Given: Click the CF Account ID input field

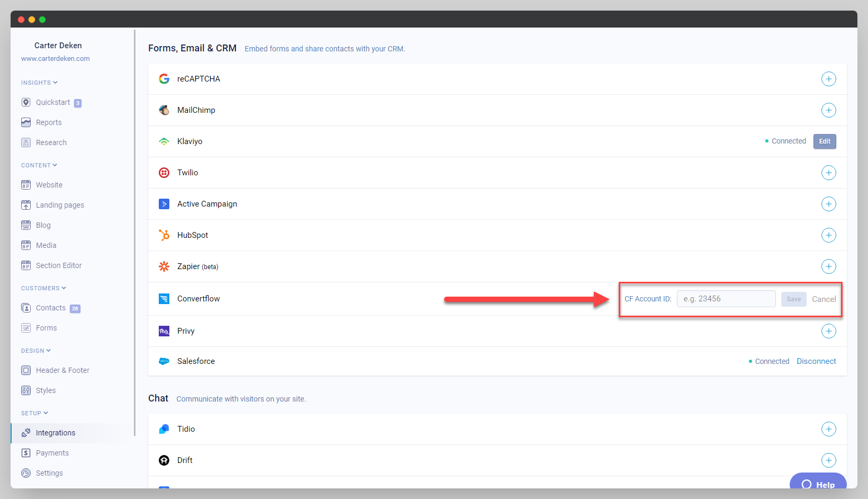Looking at the screenshot, I should point(726,299).
